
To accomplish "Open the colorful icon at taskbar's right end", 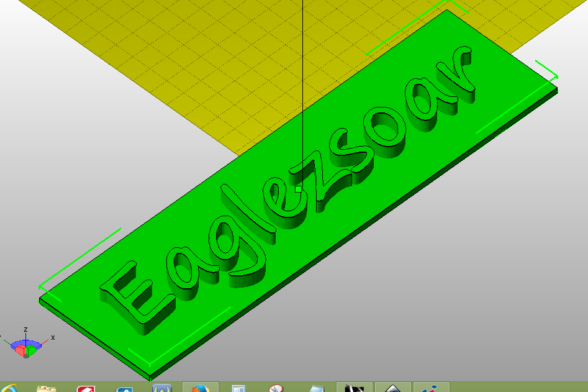I will point(431,389).
